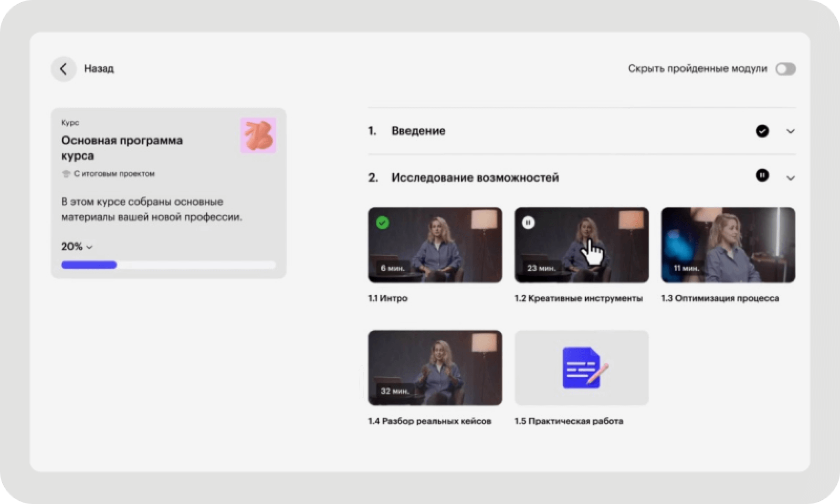
Task: Click the 1.5 Практическая работа lesson title
Action: tap(569, 421)
